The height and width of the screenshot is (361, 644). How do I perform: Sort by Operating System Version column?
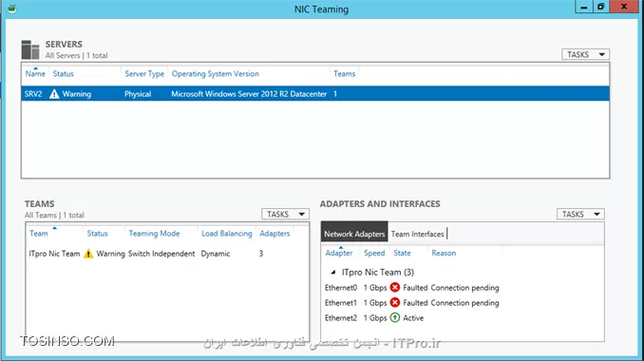click(216, 74)
